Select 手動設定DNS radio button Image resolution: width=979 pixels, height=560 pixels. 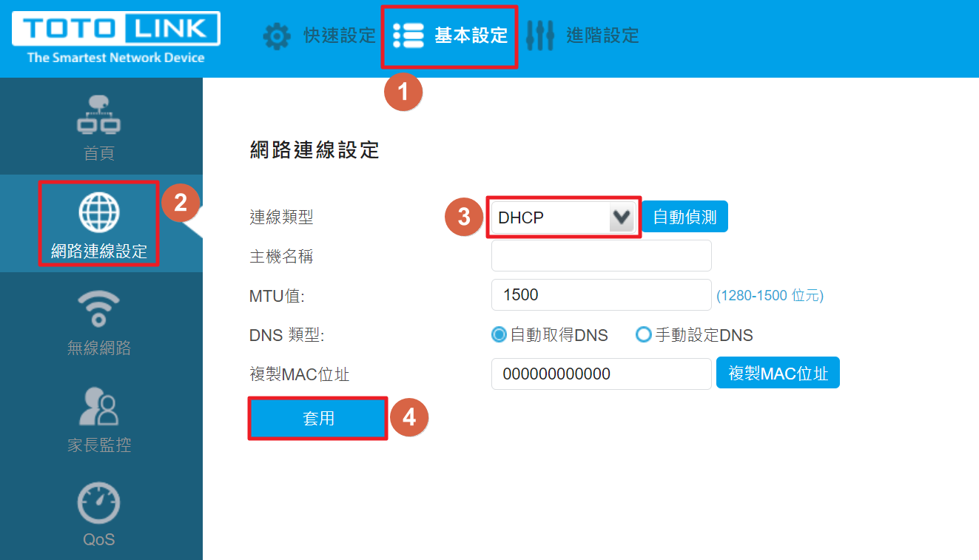644,335
